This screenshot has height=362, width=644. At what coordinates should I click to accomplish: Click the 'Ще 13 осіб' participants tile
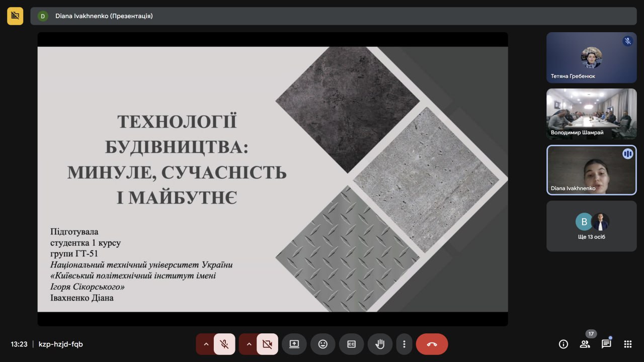click(x=592, y=226)
